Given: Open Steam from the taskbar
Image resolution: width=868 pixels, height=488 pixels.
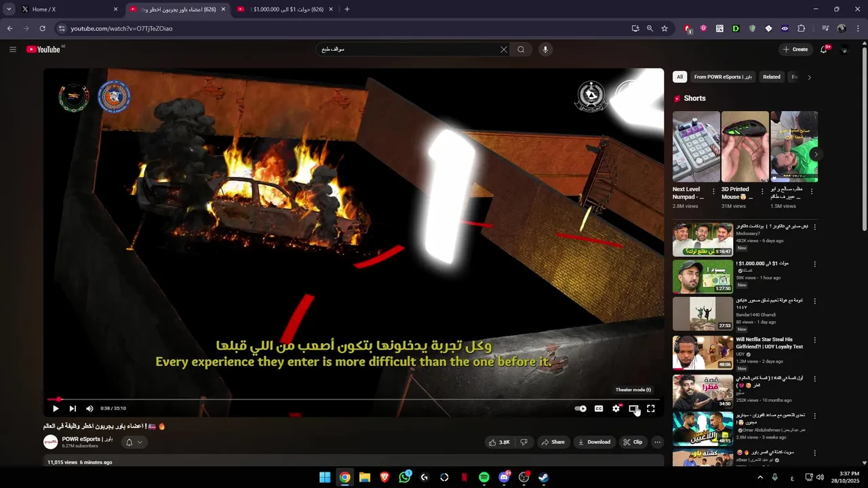Looking at the screenshot, I should point(544,477).
